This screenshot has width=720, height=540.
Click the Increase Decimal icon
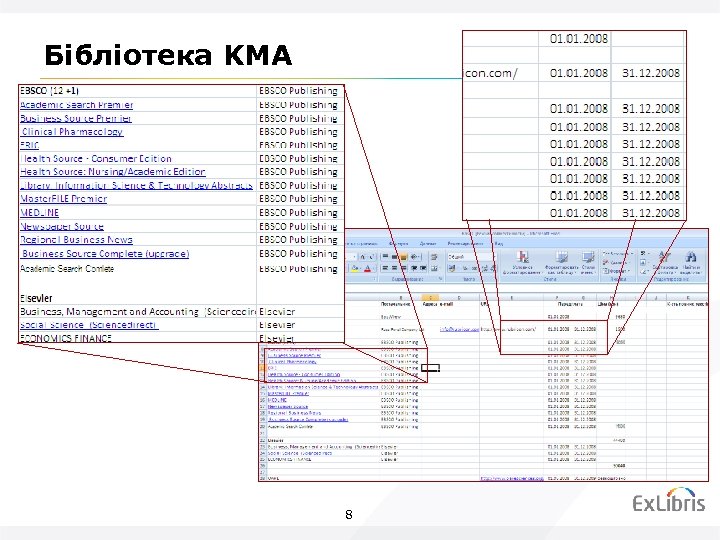click(x=485, y=268)
